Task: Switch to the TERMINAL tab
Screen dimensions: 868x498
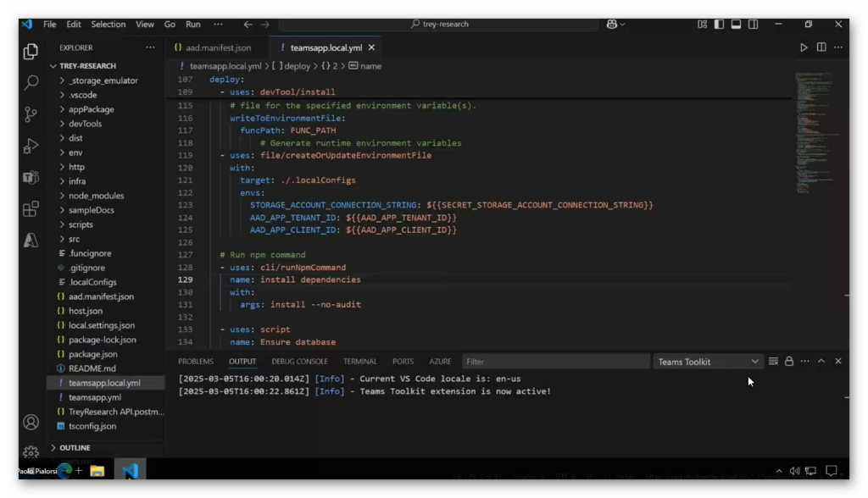Action: point(359,362)
